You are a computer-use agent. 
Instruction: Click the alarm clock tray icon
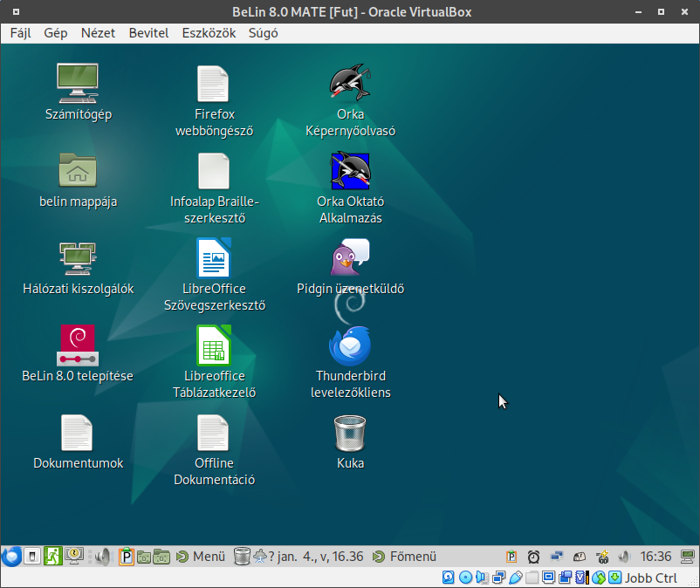533,557
